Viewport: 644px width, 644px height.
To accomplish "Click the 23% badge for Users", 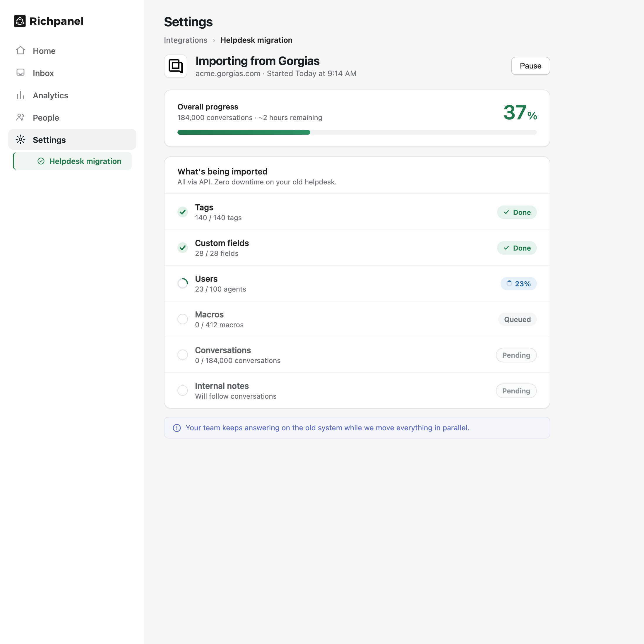I will [518, 284].
